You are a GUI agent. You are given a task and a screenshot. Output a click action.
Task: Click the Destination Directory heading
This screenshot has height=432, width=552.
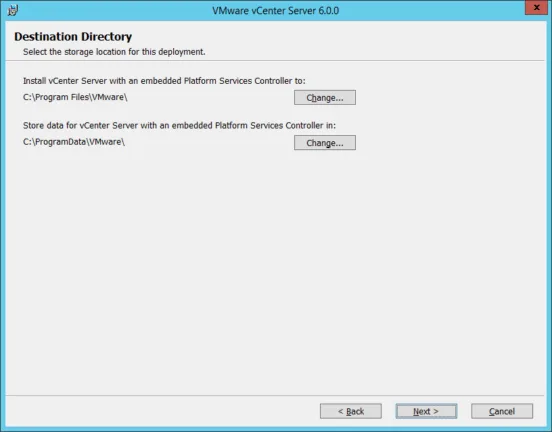click(73, 37)
